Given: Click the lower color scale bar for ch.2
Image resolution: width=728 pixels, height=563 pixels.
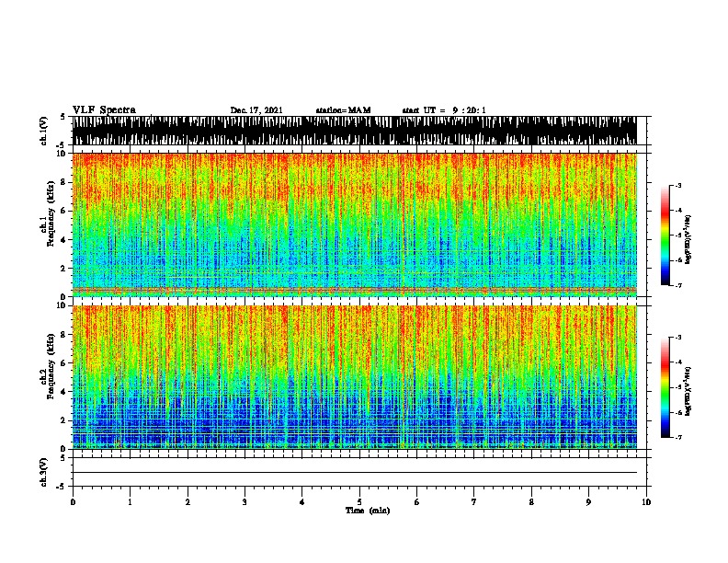Looking at the screenshot, I should [665, 387].
